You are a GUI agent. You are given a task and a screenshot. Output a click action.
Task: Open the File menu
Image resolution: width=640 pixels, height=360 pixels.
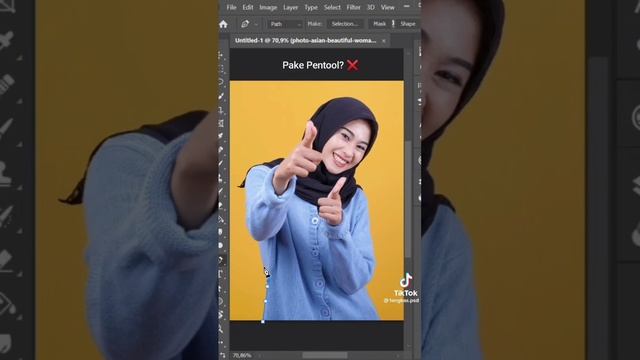(x=231, y=7)
